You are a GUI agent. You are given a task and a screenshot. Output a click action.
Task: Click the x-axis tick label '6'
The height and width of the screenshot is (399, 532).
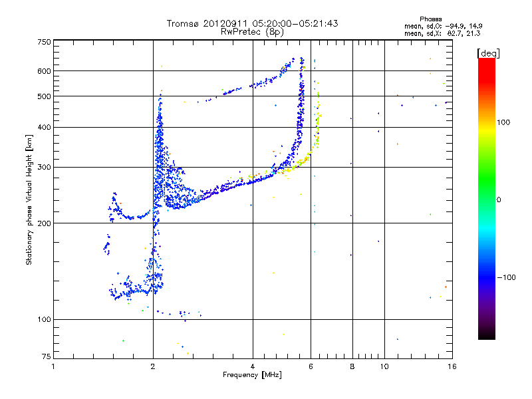pos(311,366)
